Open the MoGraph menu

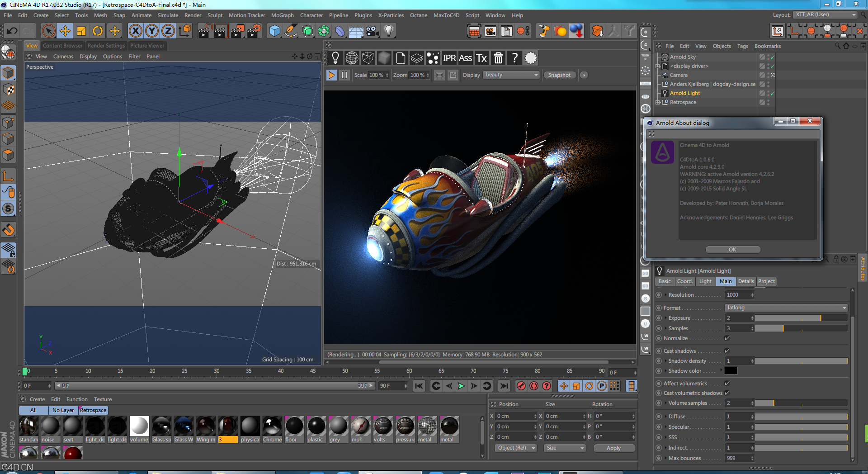click(283, 15)
